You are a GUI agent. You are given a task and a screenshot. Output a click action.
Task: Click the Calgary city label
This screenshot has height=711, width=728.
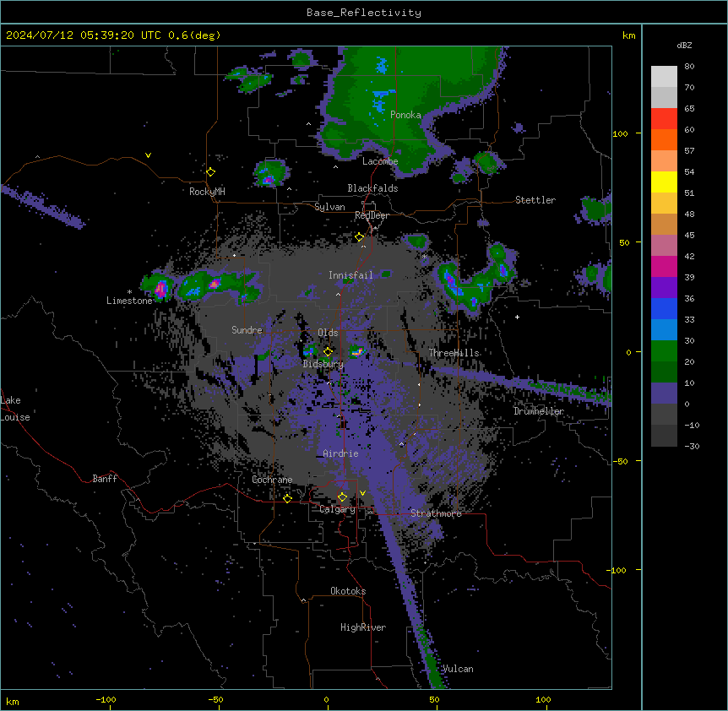(337, 509)
